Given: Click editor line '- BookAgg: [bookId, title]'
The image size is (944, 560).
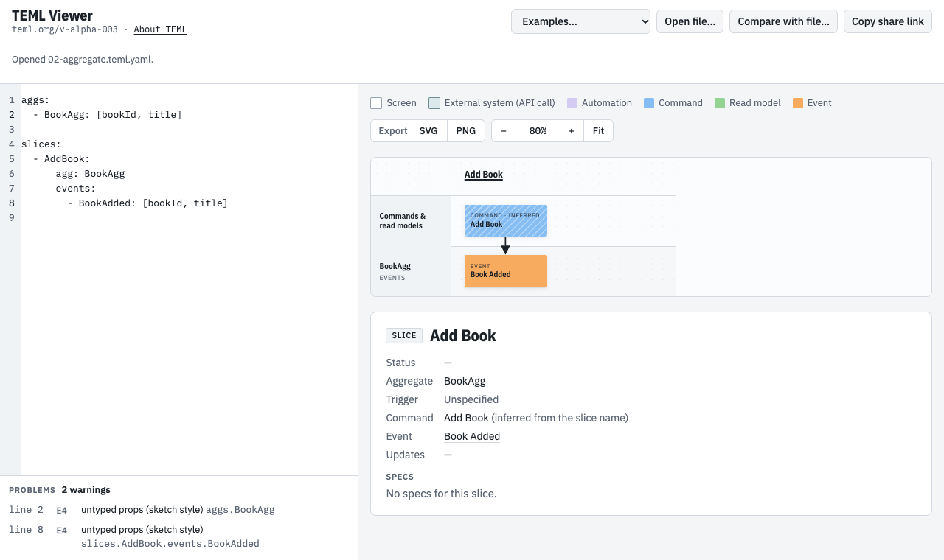Looking at the screenshot, I should click(190, 115).
